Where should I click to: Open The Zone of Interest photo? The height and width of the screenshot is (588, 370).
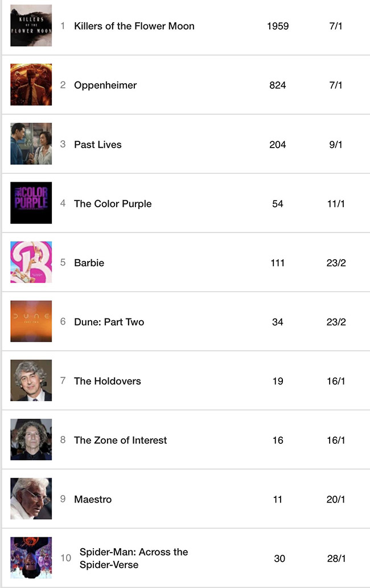coord(31,440)
